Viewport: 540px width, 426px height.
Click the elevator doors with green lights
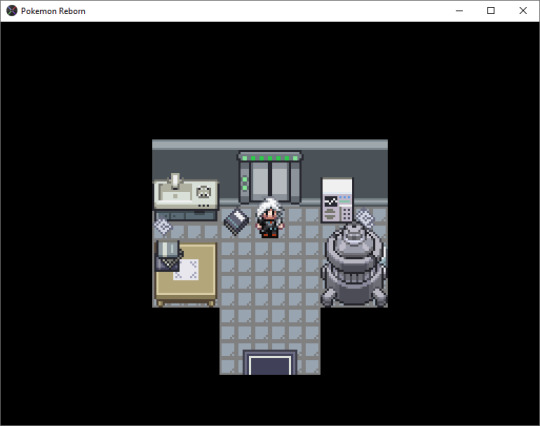270,177
